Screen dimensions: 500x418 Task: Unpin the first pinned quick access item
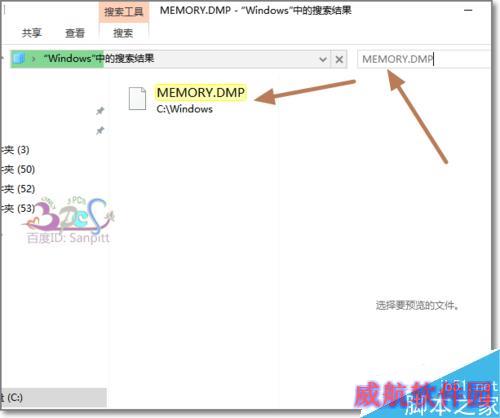tap(100, 111)
